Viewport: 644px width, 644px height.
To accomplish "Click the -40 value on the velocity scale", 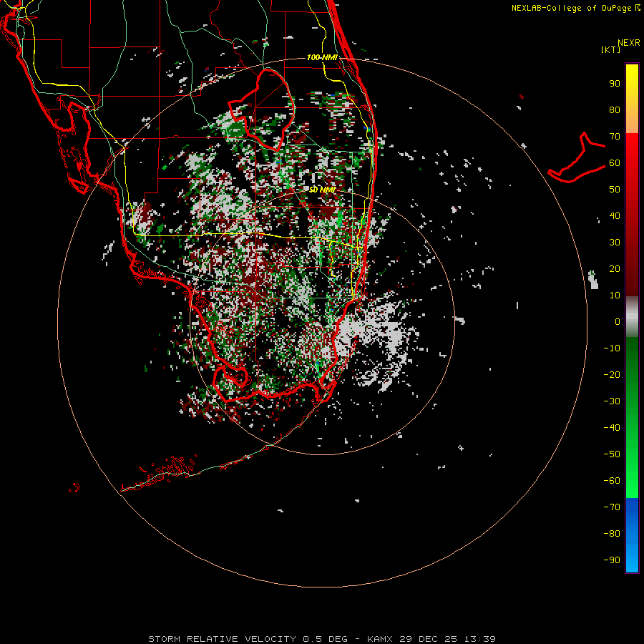I will pyautogui.click(x=612, y=428).
